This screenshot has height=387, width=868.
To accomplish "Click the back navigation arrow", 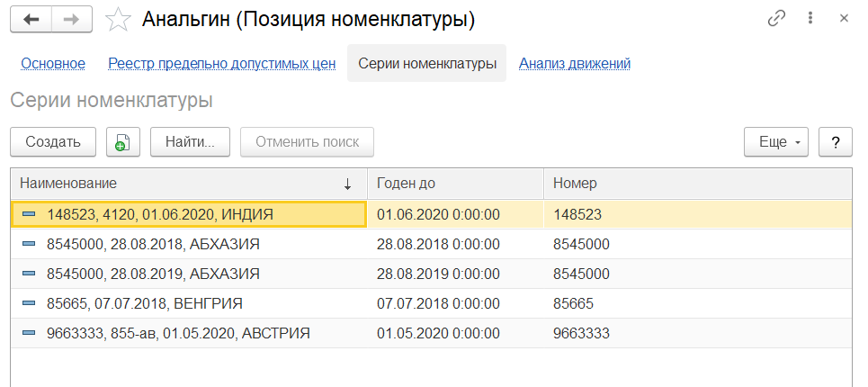I will pyautogui.click(x=31, y=18).
